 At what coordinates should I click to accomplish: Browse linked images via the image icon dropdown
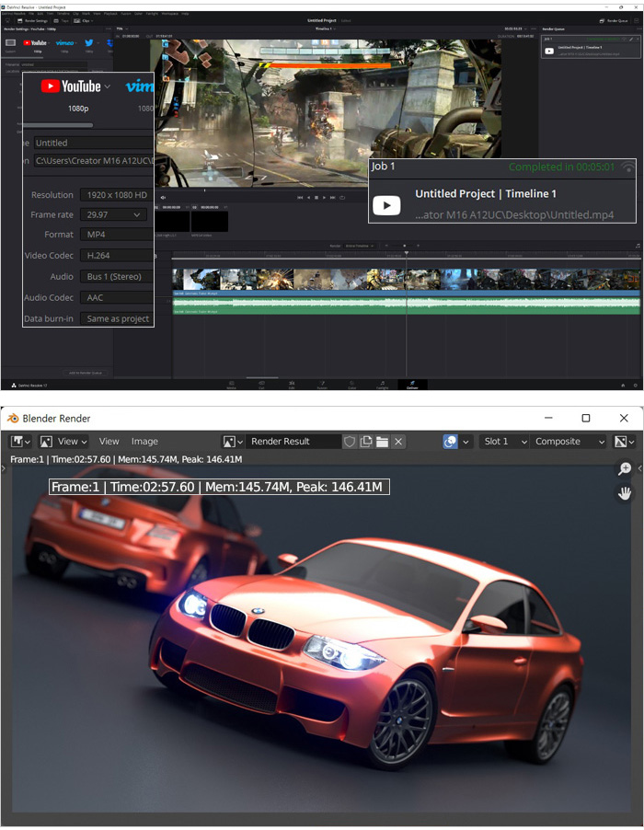point(233,442)
